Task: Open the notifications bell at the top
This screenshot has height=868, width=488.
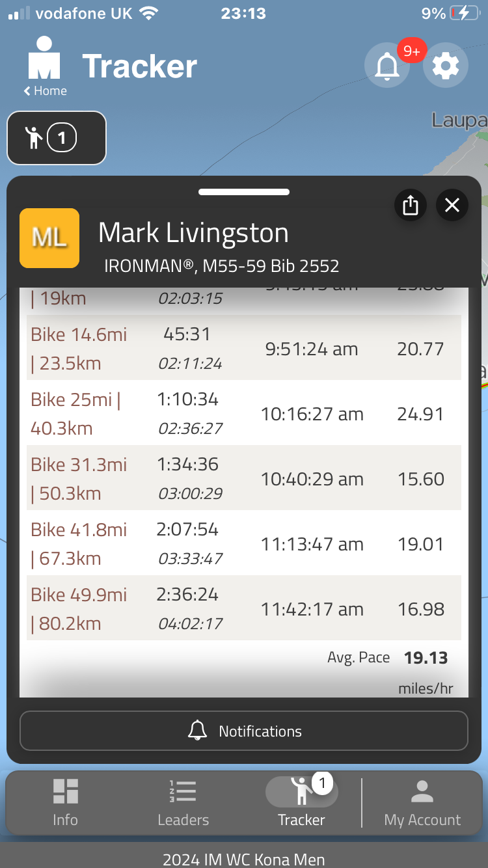Action: pyautogui.click(x=387, y=66)
